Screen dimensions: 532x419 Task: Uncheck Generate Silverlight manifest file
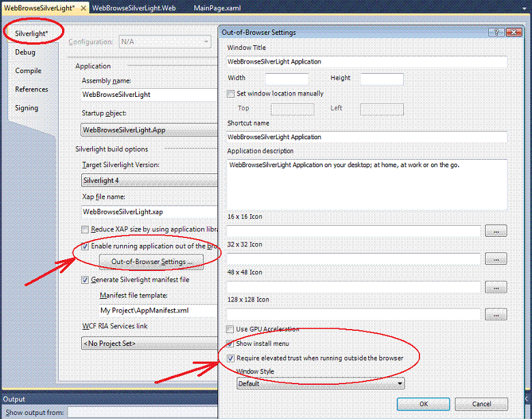point(85,280)
